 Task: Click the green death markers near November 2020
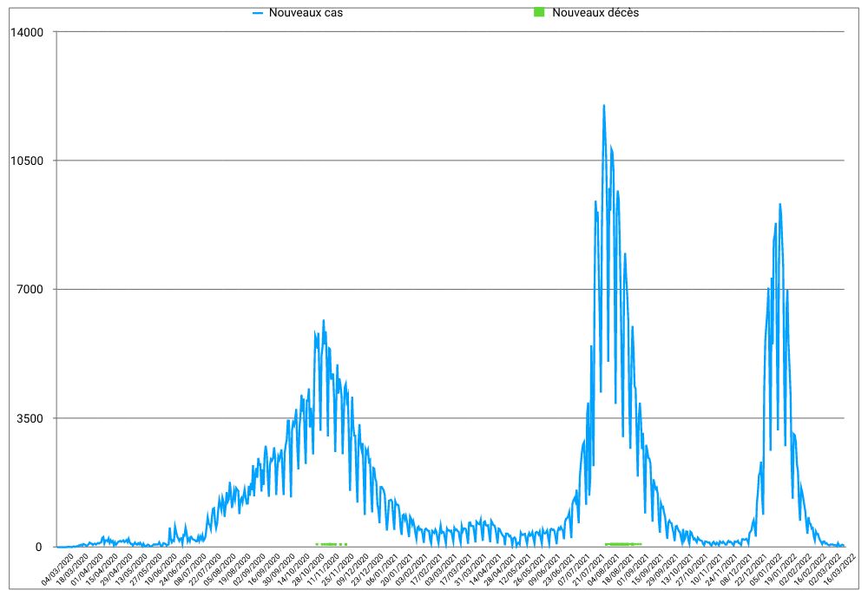(x=331, y=544)
